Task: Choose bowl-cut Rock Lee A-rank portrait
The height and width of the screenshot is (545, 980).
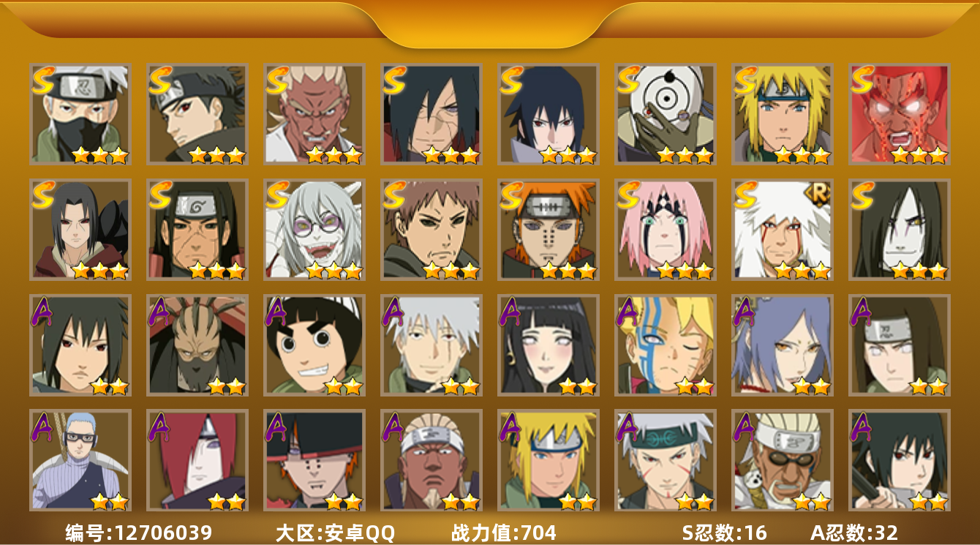Action: tap(314, 345)
